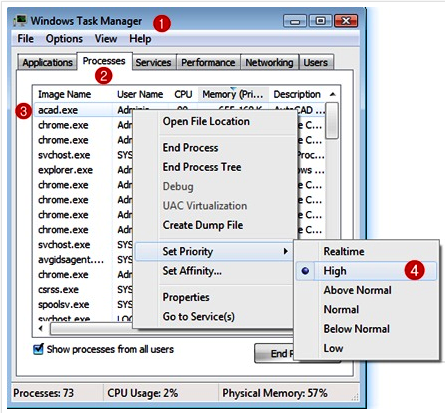Minimize the Task Manager window

(x=295, y=21)
